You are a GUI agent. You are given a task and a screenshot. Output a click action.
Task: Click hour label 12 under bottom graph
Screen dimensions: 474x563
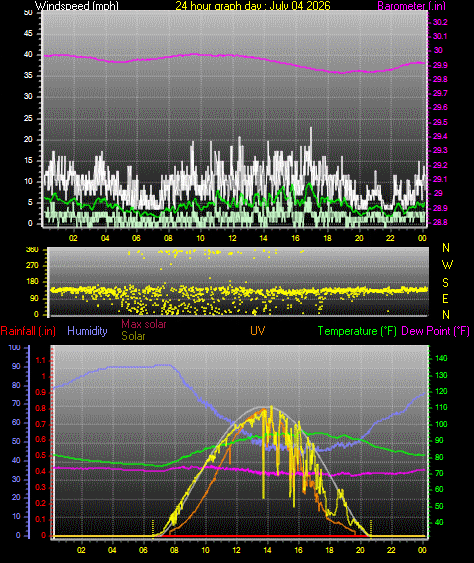click(x=236, y=550)
